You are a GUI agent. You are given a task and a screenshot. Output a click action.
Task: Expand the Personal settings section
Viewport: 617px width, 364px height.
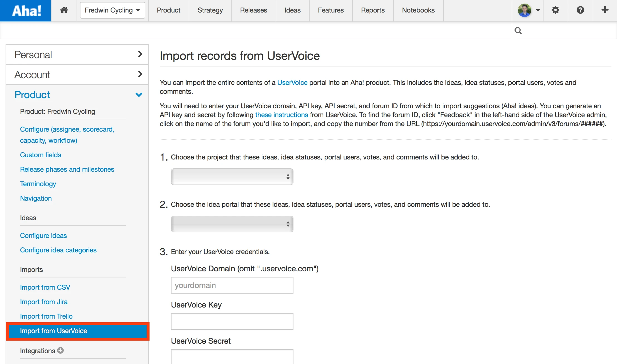(x=77, y=55)
